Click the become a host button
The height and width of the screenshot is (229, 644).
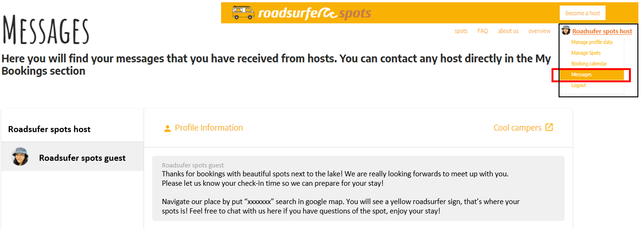point(583,13)
